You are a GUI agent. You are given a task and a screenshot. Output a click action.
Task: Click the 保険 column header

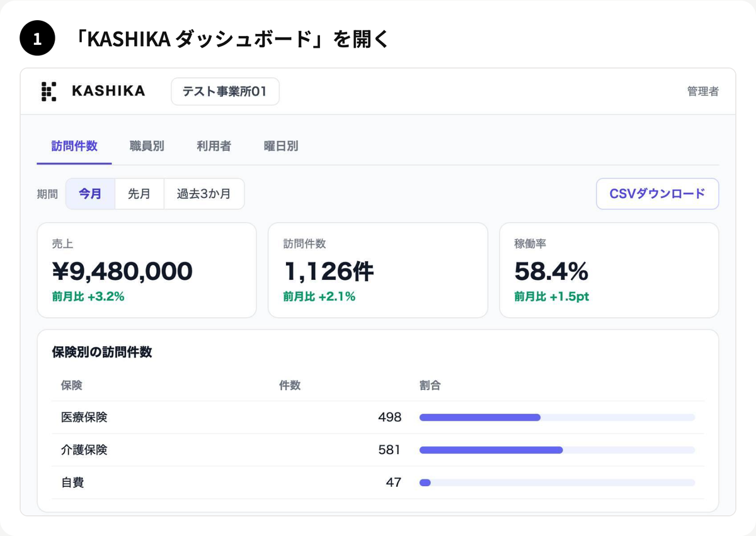pyautogui.click(x=72, y=385)
